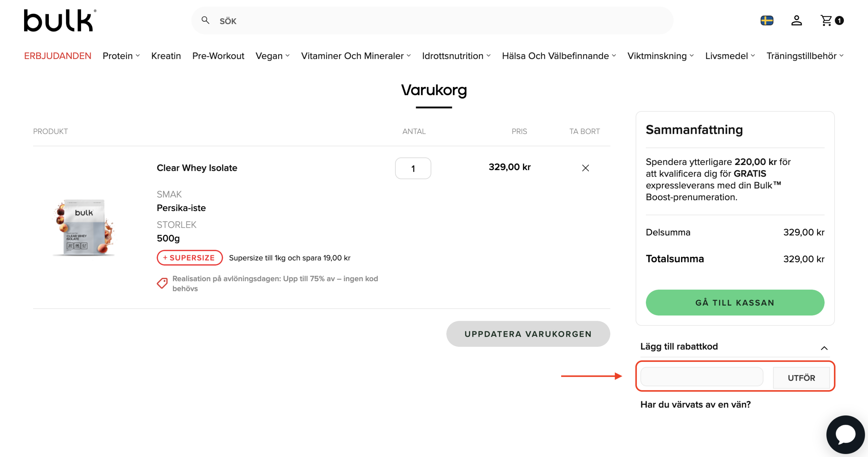
Task: Expand the Protein menu
Action: tap(121, 56)
